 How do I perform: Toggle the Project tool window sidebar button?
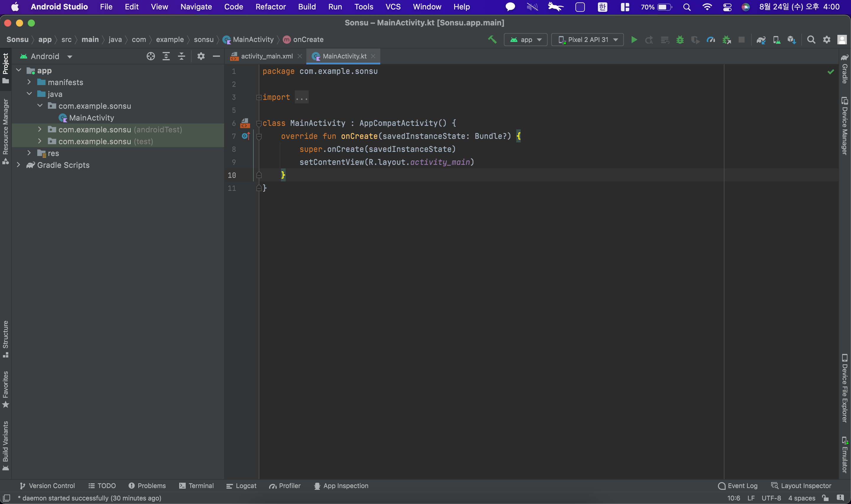(5, 68)
